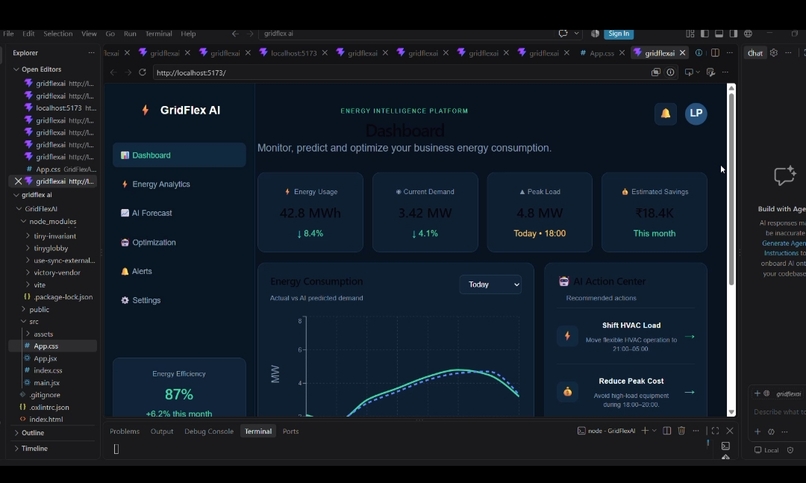Click GridFlex AI lightning logo
Viewport: 806px width, 483px height.
145,110
